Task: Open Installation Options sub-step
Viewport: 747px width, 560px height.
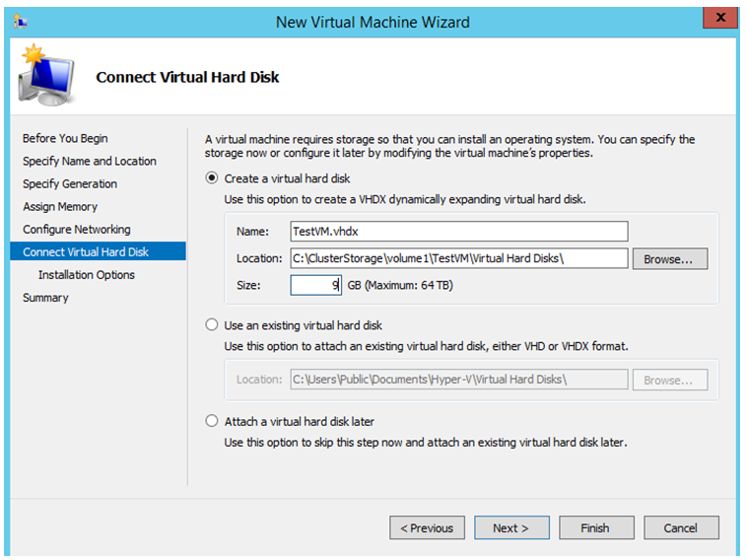Action: tap(87, 275)
